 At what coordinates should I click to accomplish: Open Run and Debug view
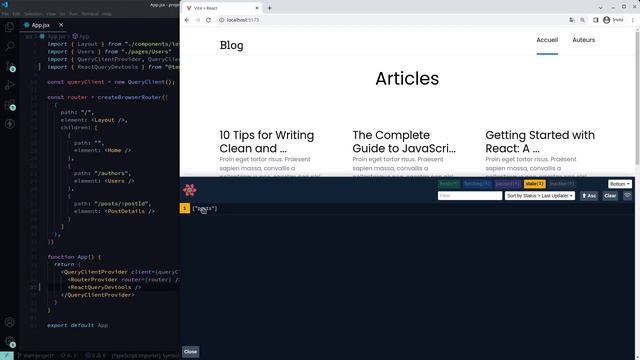coord(9,85)
